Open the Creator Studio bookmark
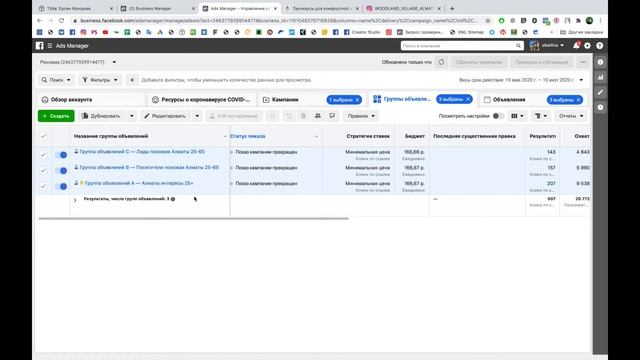The width and height of the screenshot is (640, 360). [x=362, y=32]
